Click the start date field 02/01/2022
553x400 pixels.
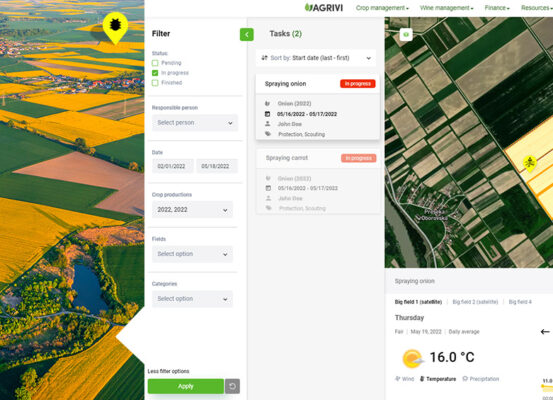coord(172,166)
